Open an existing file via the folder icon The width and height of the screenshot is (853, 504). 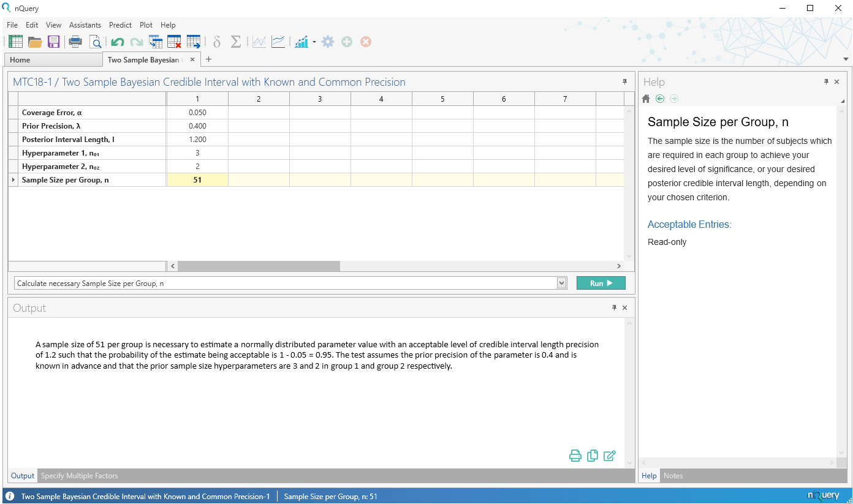[x=34, y=42]
